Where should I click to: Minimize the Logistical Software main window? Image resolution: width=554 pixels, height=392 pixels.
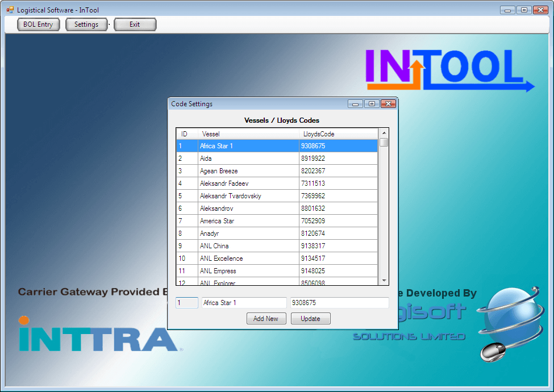(x=507, y=10)
